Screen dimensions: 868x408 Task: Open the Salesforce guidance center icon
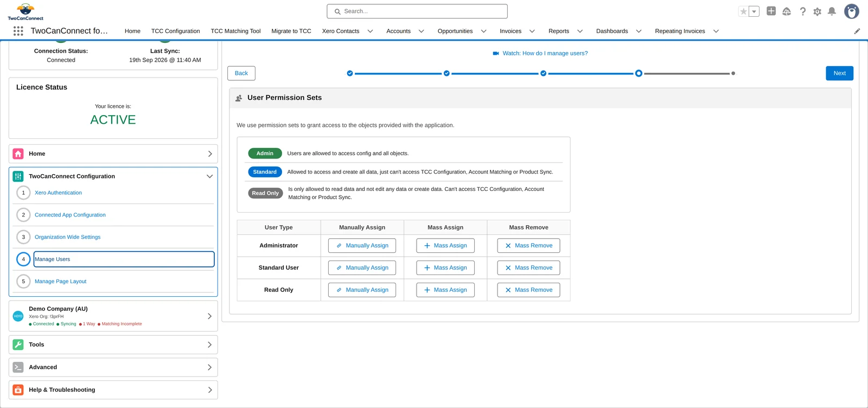click(x=787, y=11)
